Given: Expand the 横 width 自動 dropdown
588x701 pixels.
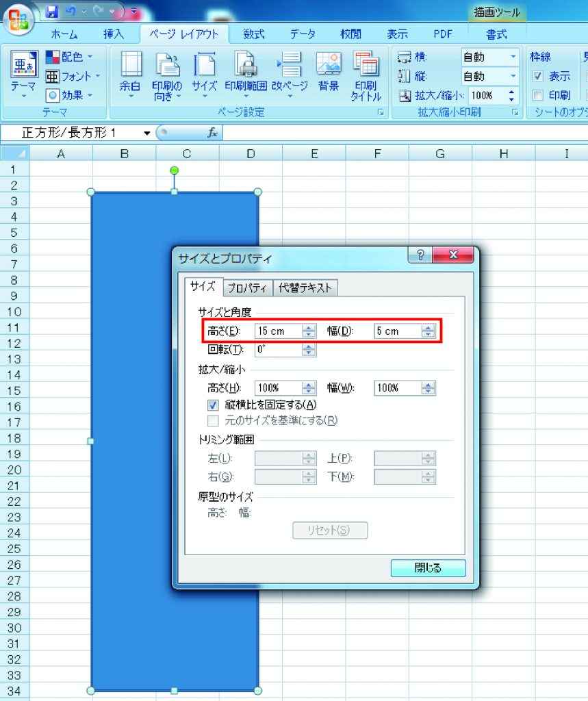Looking at the screenshot, I should tap(513, 57).
